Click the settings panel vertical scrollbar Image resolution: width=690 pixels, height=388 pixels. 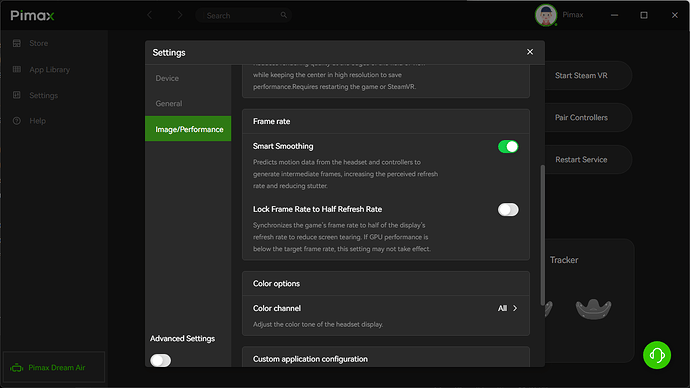pyautogui.click(x=543, y=235)
